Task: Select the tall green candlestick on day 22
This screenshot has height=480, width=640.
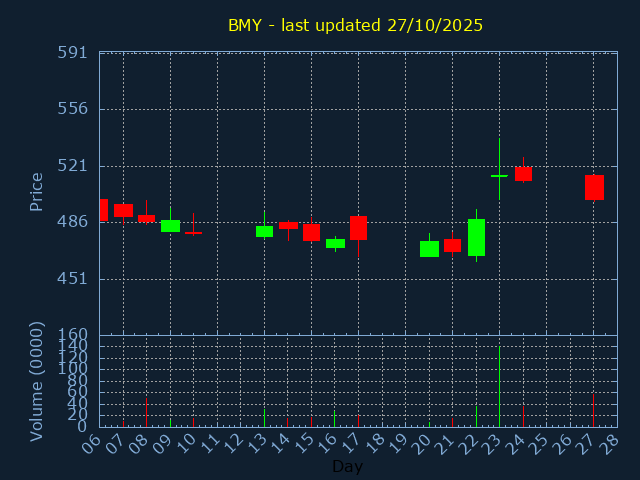Action: (476, 237)
